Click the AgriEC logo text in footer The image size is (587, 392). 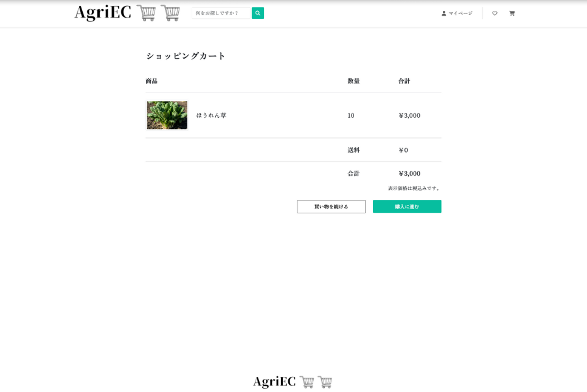[x=274, y=382]
